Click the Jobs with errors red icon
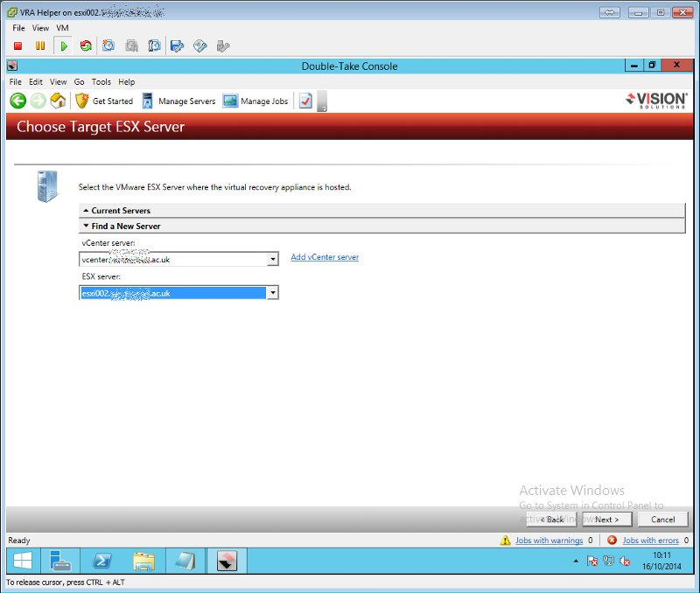 tap(612, 541)
